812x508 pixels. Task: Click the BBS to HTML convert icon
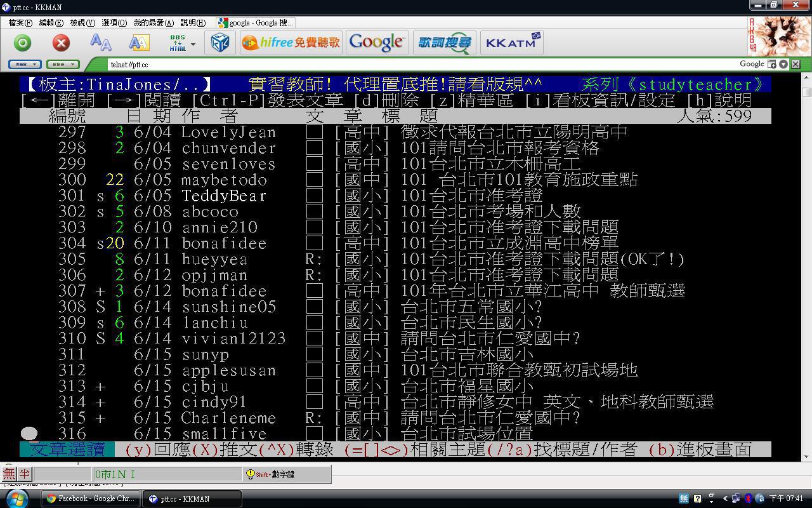pyautogui.click(x=178, y=43)
